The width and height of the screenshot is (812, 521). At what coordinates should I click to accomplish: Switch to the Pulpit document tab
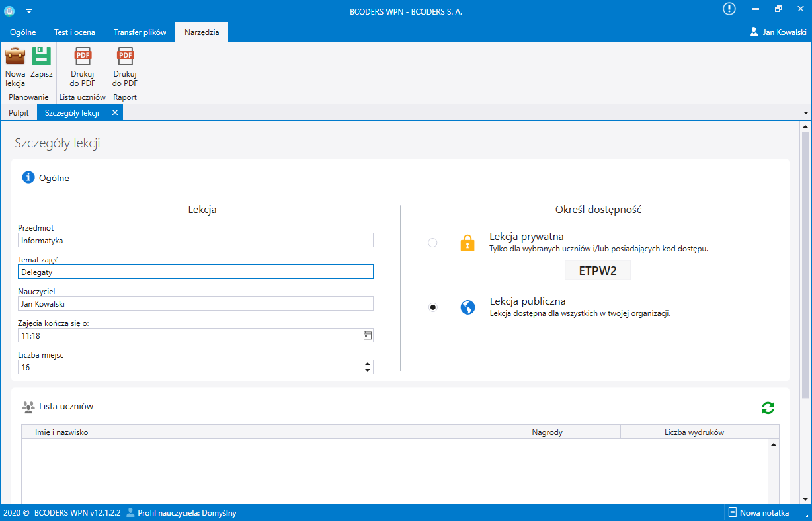click(19, 113)
